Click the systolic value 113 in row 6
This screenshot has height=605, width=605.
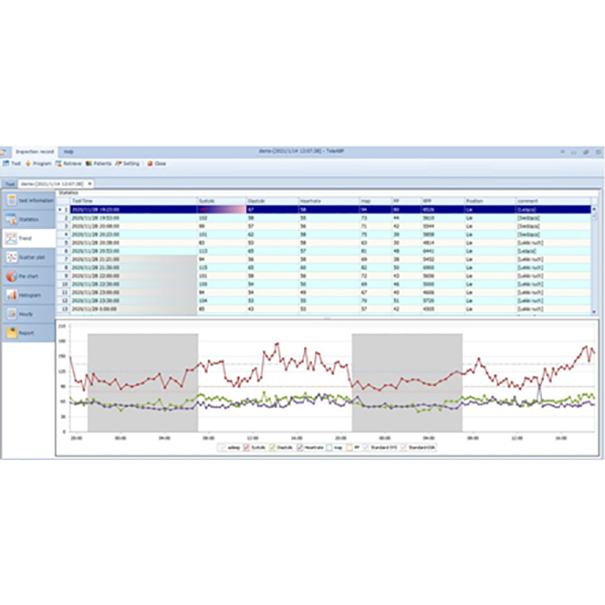[x=203, y=251]
